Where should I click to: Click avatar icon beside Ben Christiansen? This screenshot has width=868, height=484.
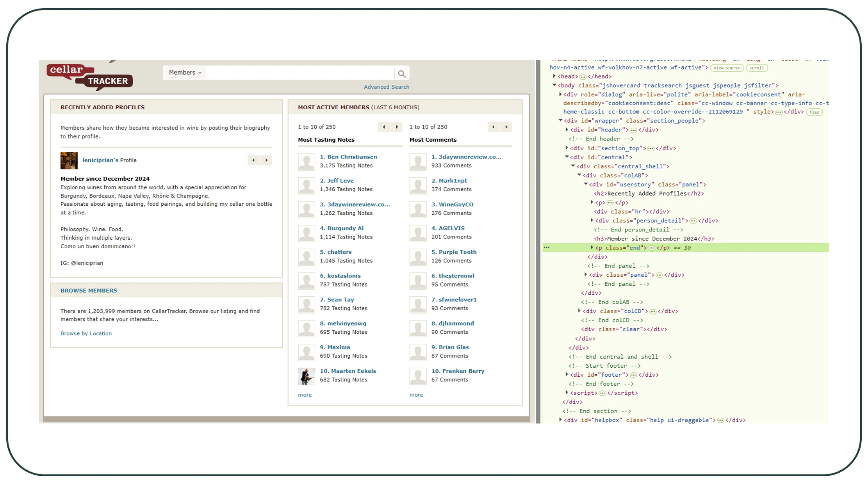click(x=307, y=162)
